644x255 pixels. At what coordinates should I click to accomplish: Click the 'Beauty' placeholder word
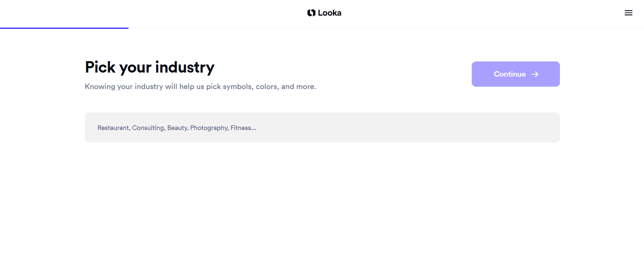178,128
